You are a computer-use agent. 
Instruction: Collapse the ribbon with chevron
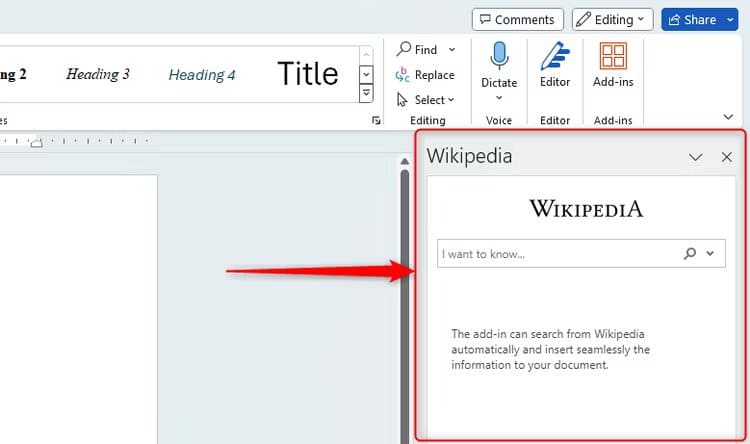coord(728,117)
